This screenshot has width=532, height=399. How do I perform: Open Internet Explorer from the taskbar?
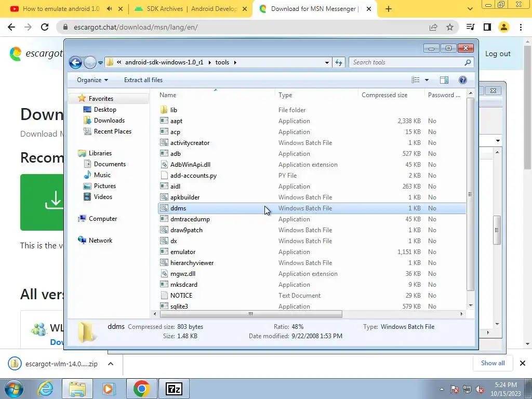point(46,389)
